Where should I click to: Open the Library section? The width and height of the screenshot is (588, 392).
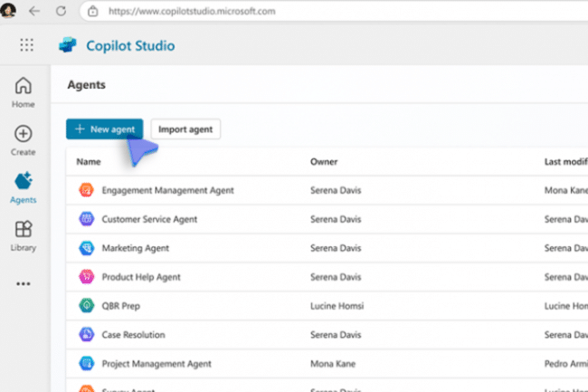(x=23, y=236)
